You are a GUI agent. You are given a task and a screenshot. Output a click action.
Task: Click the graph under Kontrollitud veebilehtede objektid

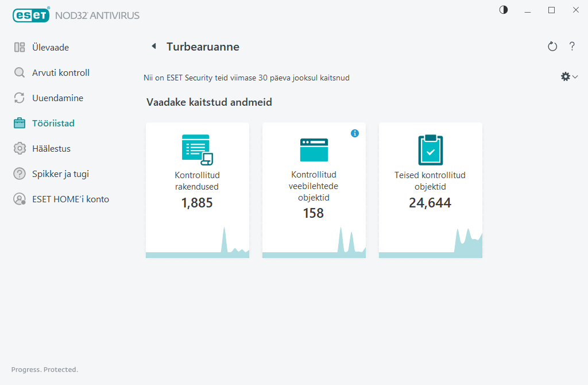point(314,242)
